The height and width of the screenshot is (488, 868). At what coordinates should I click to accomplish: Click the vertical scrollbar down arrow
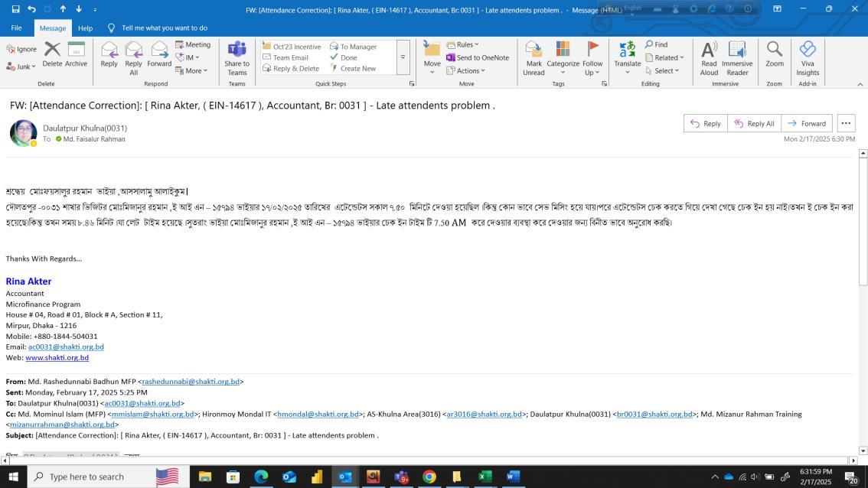863,451
